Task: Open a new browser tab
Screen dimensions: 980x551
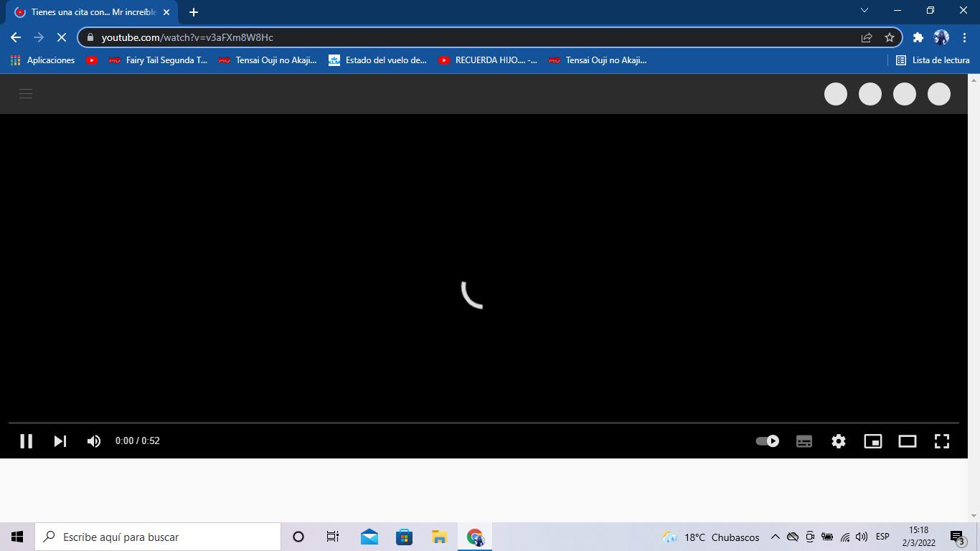Action: [x=194, y=12]
